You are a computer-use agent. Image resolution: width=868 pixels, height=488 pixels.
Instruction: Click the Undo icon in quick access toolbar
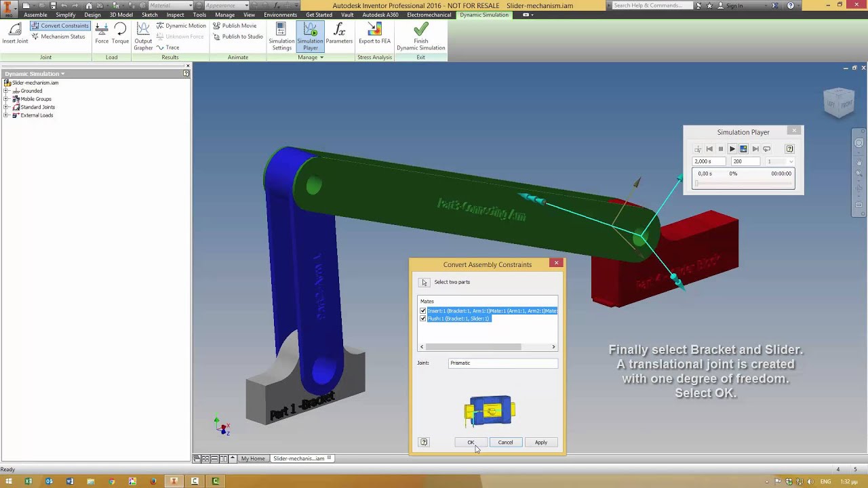click(x=64, y=5)
